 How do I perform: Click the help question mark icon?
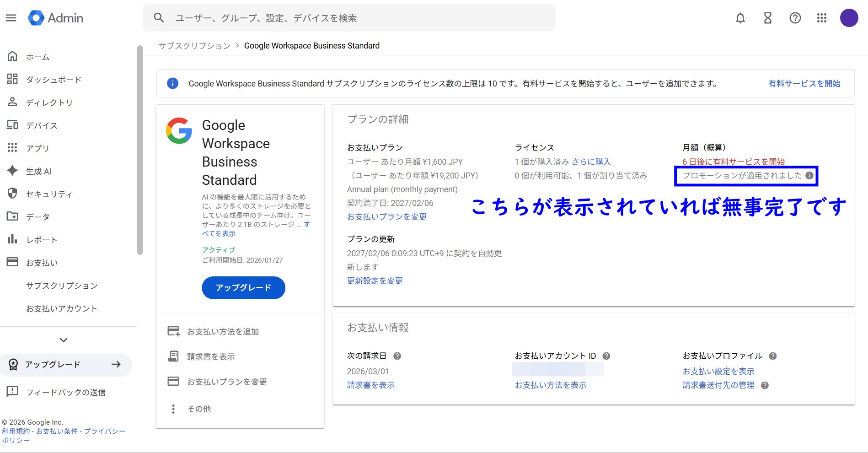(795, 18)
